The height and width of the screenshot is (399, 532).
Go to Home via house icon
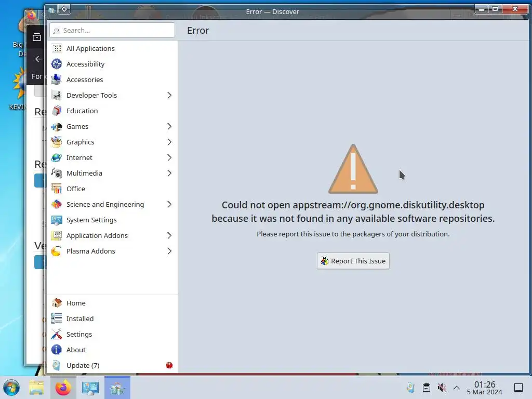[57, 303]
